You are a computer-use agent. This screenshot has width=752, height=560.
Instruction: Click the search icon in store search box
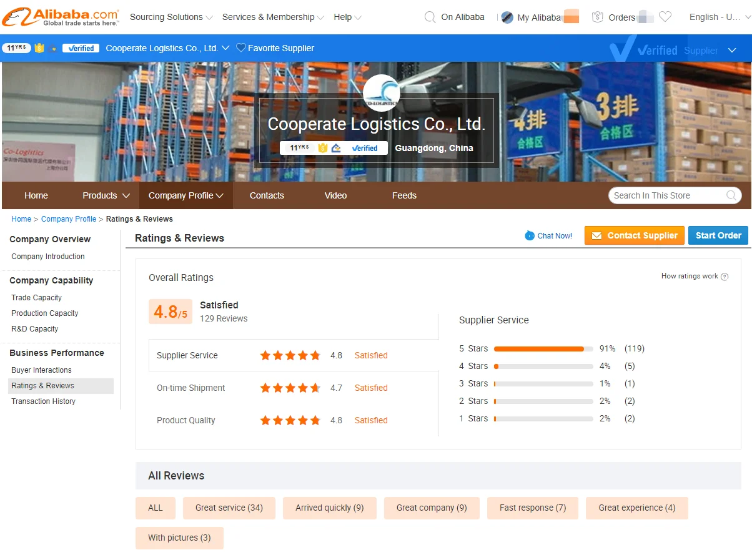pos(732,195)
